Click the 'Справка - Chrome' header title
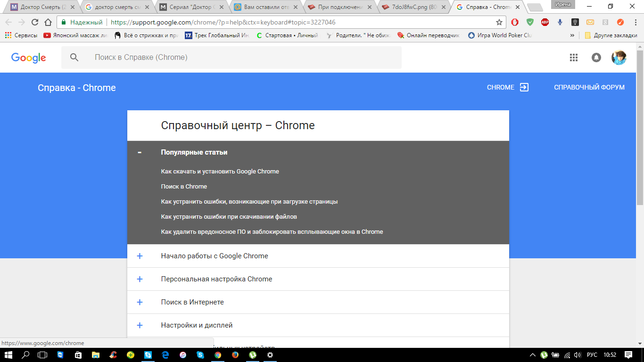644x362 pixels. [x=77, y=88]
